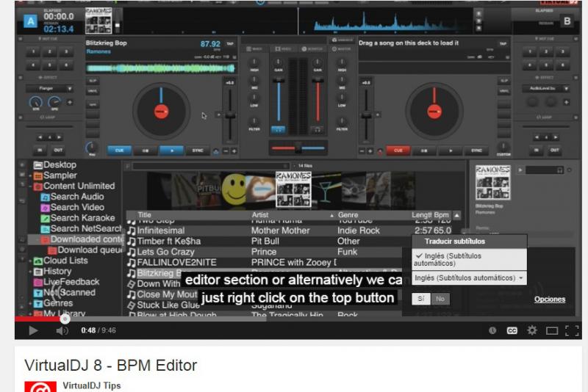The image size is (588, 392).
Task: Double deck A loop length arrow
Action: pos(59,137)
